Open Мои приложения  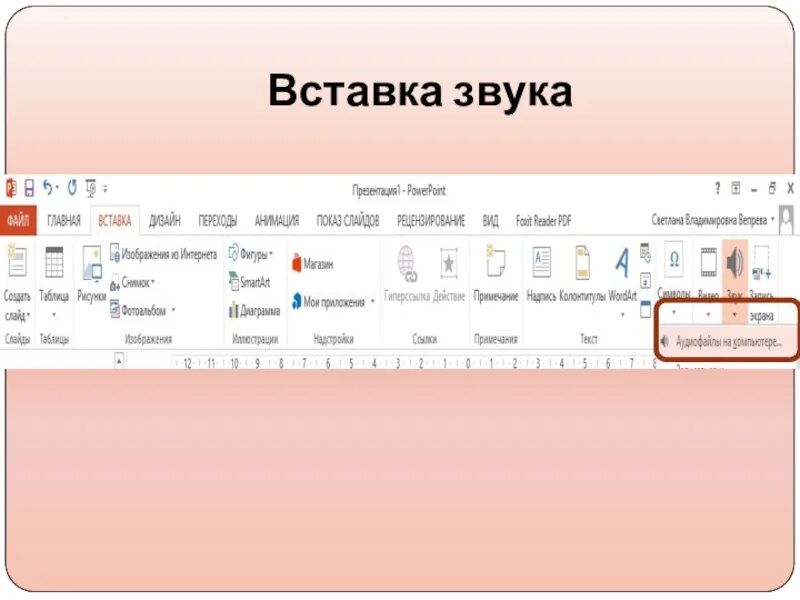coord(329,302)
